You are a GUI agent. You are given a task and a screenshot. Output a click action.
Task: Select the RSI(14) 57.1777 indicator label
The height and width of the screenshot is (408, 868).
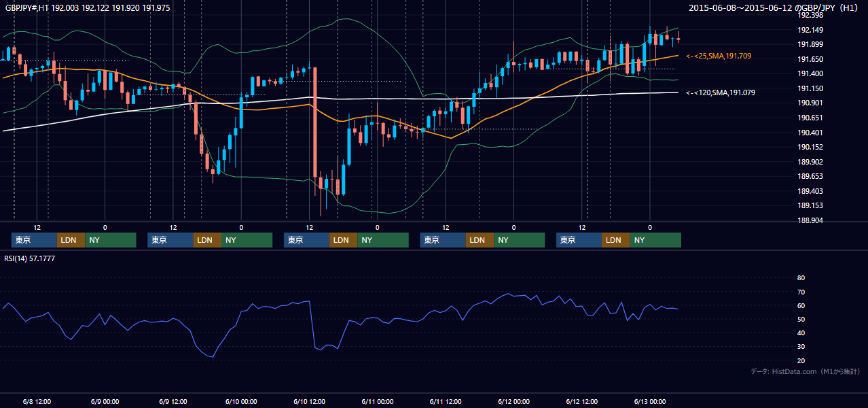30,258
